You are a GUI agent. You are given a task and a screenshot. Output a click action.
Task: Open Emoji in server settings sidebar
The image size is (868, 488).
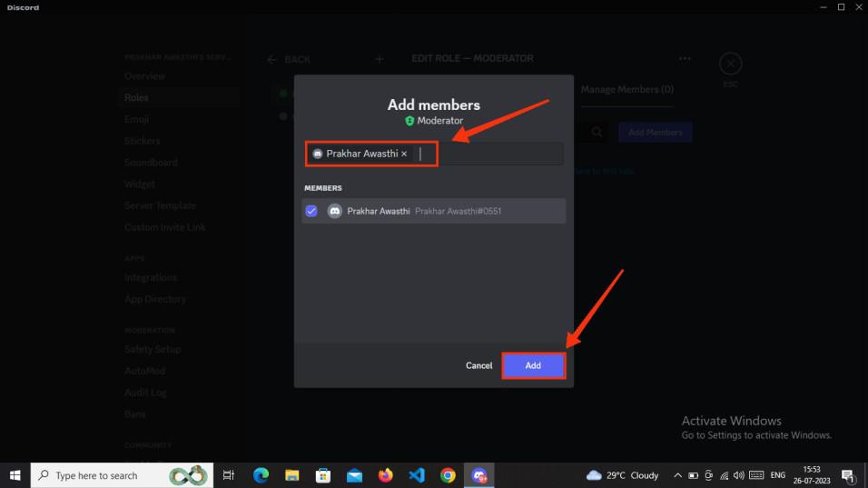(137, 119)
